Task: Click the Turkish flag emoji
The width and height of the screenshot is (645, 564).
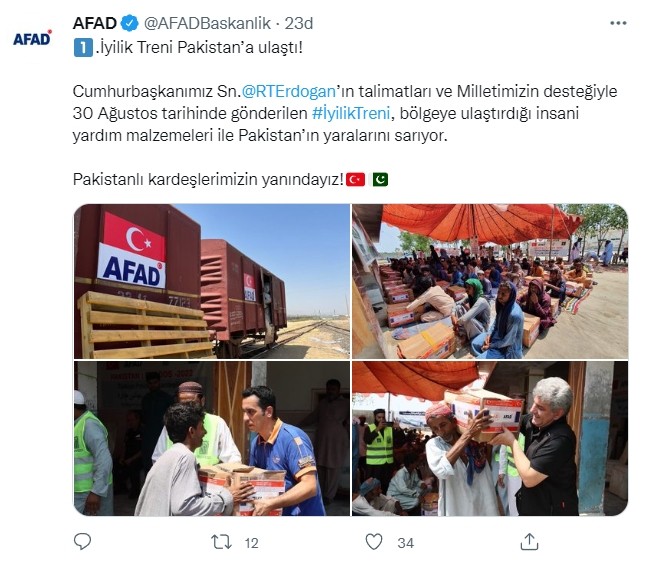Action: (355, 180)
